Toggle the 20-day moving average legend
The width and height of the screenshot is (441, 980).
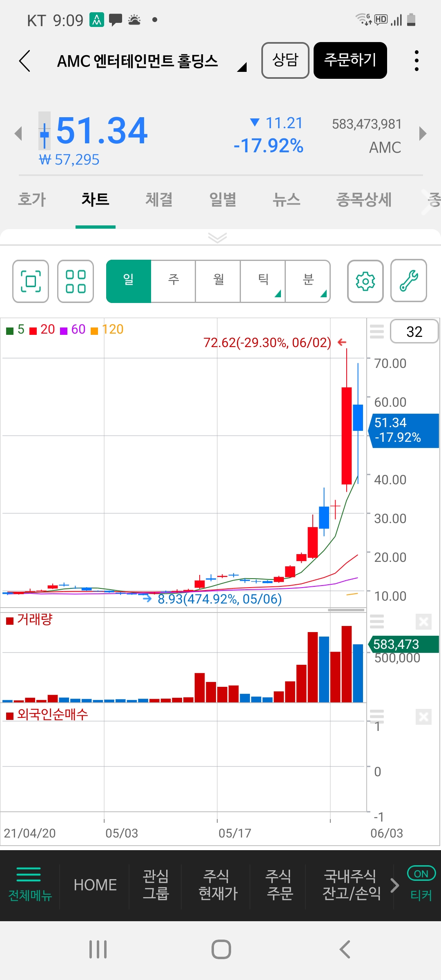coord(42,330)
